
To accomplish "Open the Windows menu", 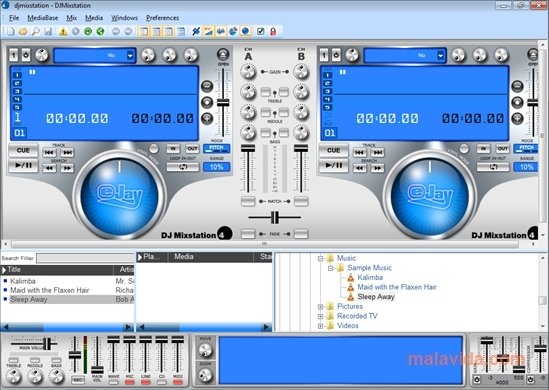I will pos(124,18).
